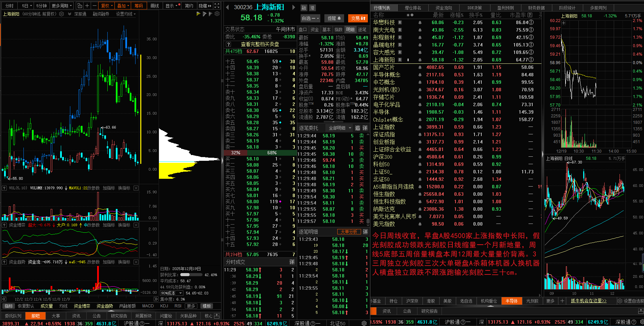Switch to 股吧 tab
The image size is (644, 326).
tap(36, 316)
